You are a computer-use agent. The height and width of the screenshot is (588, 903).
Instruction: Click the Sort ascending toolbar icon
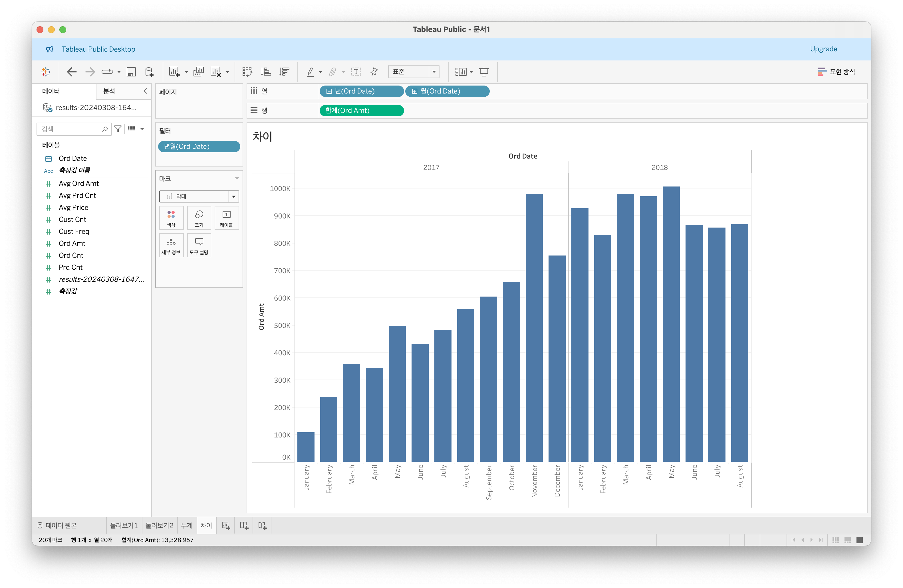[266, 72]
